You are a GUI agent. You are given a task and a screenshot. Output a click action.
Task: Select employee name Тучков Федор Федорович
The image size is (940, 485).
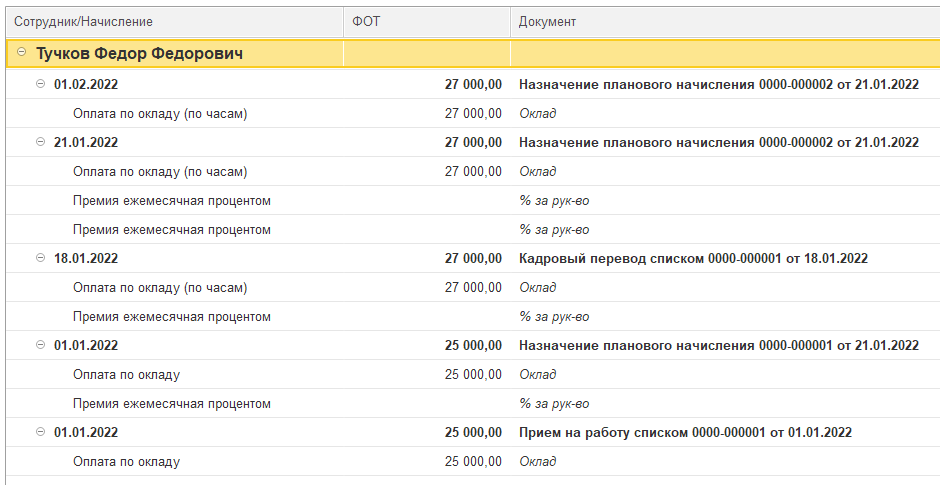point(140,53)
